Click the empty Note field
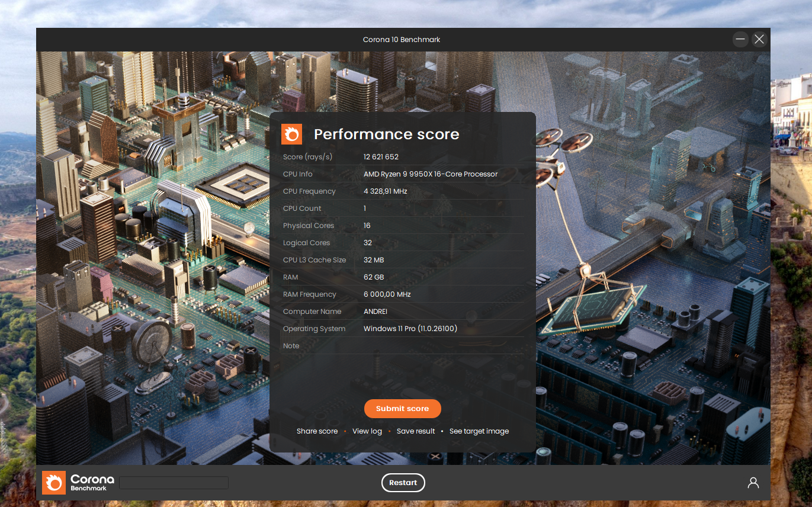The width and height of the screenshot is (812, 507). click(x=444, y=346)
